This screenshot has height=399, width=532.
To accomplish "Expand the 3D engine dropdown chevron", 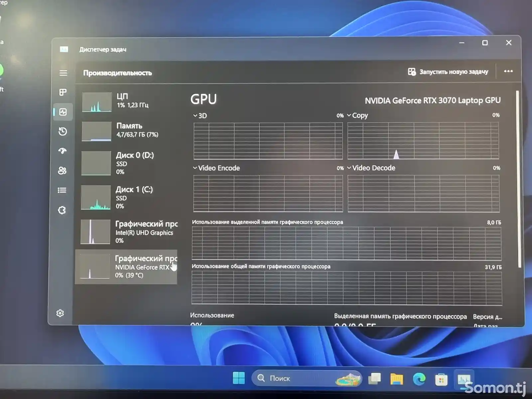I will tap(195, 116).
